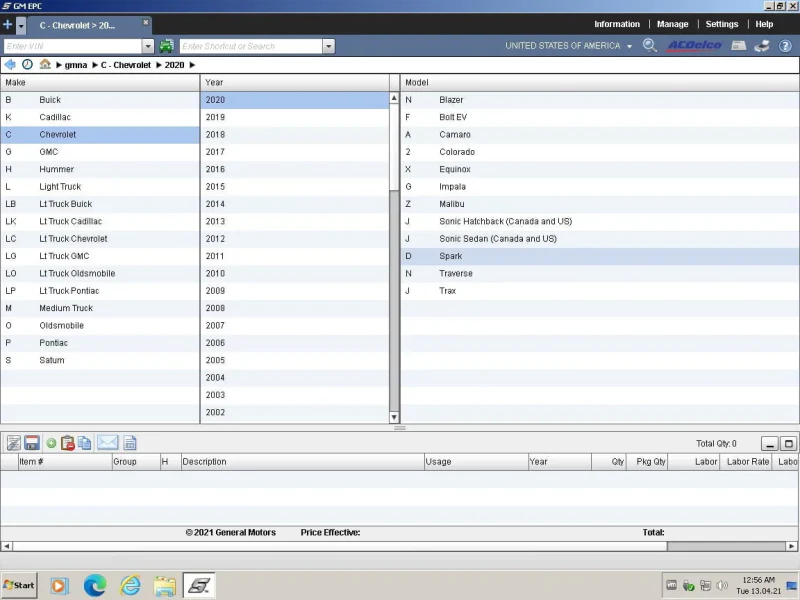Open the Settings menu

click(721, 24)
